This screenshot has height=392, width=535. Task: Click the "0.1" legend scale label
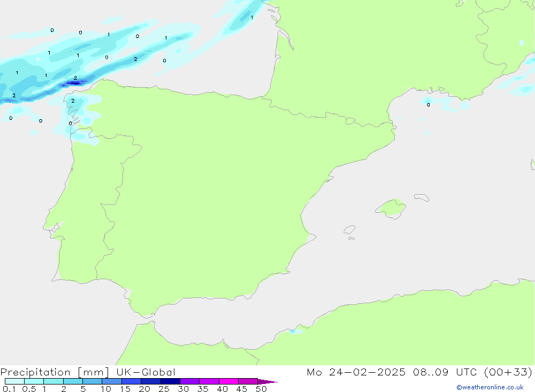(9, 389)
